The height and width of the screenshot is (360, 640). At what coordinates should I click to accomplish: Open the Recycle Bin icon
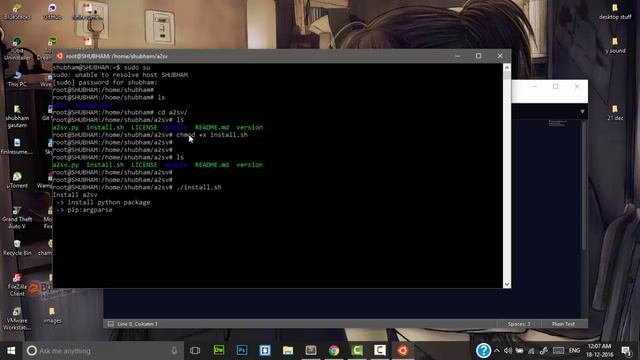pos(17,248)
